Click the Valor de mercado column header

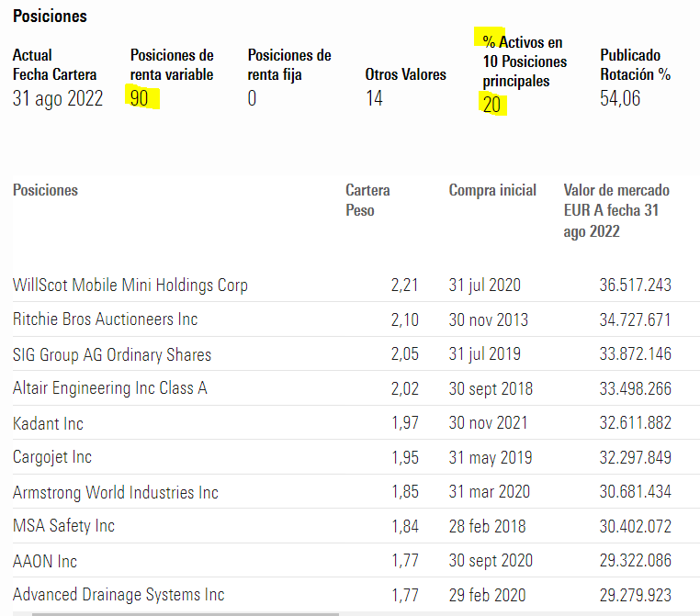616,210
